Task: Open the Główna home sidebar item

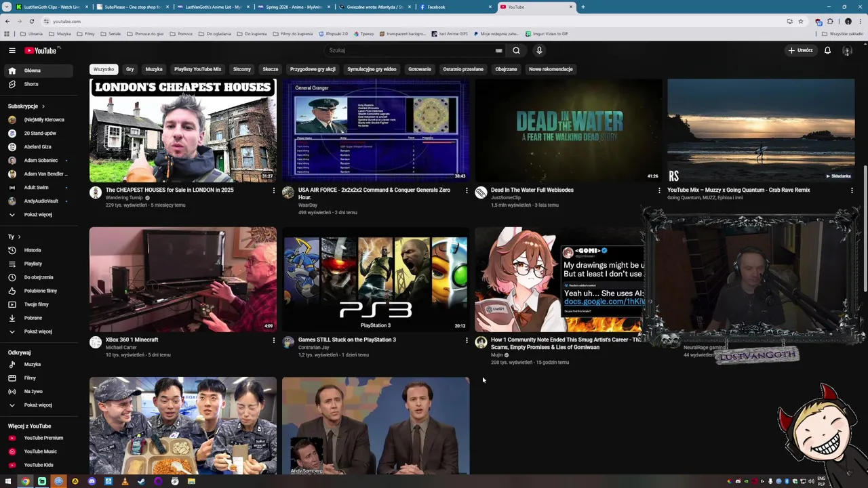Action: (39, 70)
